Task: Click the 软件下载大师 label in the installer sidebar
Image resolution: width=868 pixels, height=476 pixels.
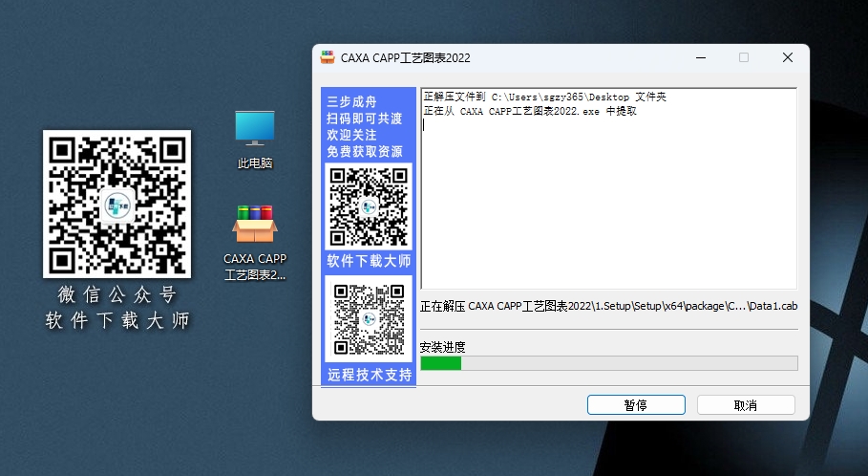Action: point(369,261)
